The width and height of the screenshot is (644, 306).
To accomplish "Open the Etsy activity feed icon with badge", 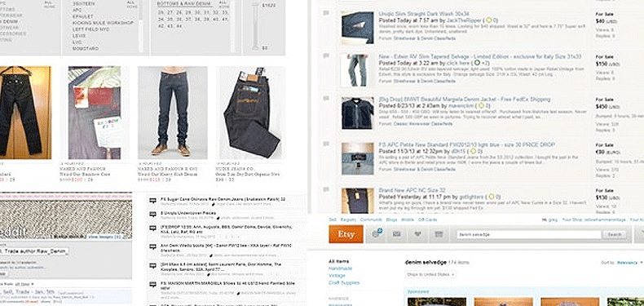I will (x=377, y=234).
